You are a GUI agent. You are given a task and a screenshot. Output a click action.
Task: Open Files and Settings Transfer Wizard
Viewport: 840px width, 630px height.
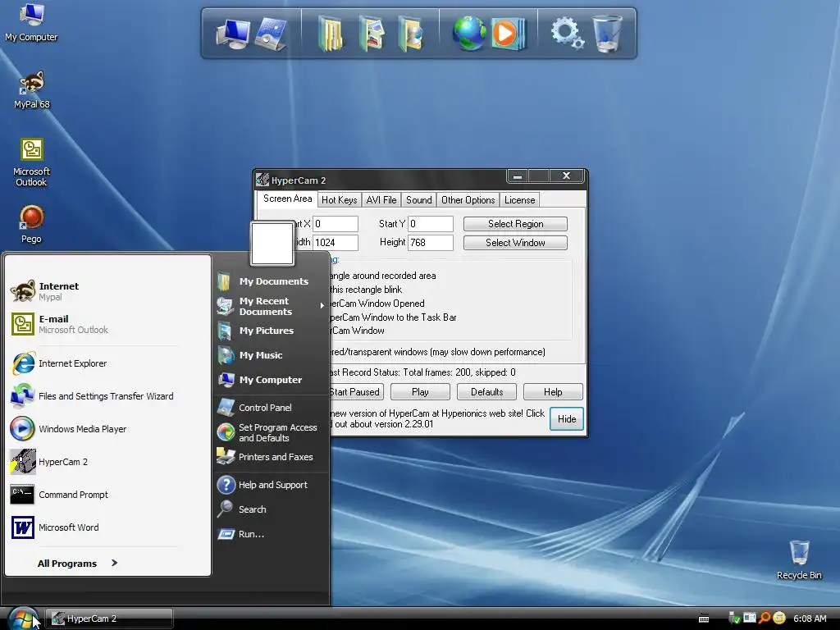click(107, 396)
